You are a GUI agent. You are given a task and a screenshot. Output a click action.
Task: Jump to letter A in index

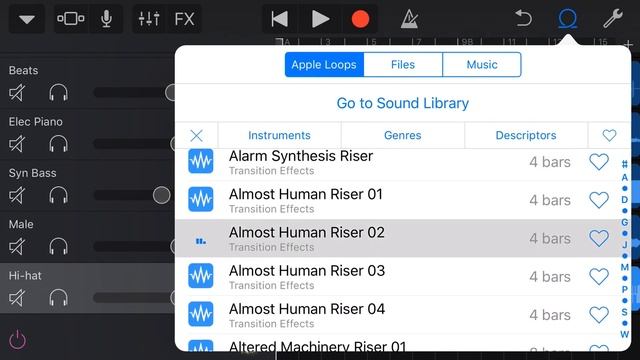pyautogui.click(x=624, y=178)
